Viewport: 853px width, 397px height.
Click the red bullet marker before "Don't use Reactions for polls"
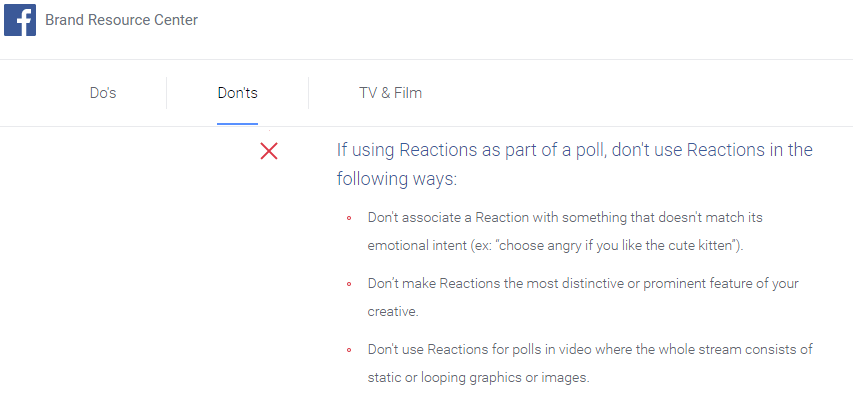(349, 350)
